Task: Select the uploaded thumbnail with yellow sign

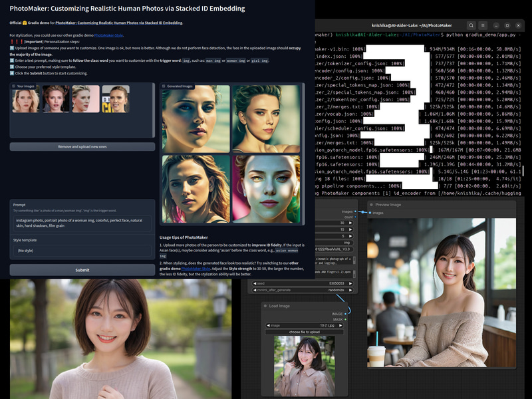Action: pyautogui.click(x=116, y=98)
